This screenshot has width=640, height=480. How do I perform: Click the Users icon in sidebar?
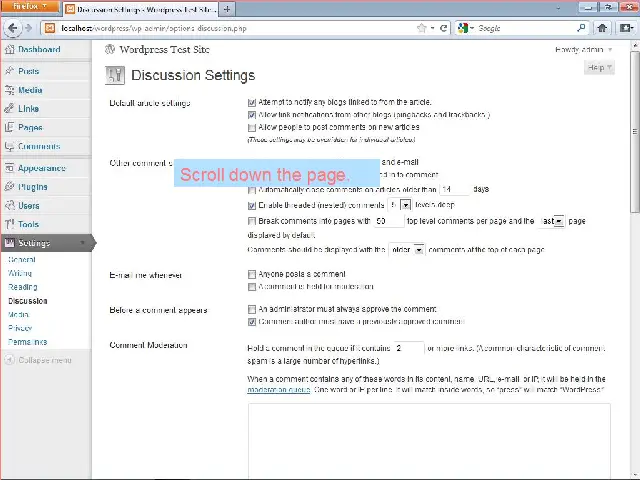(9, 205)
